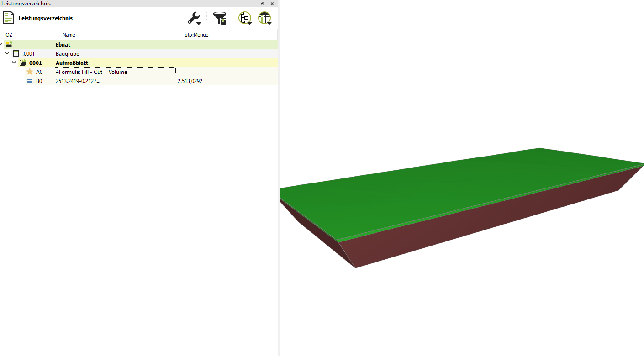Viewport: 644px width, 356px height.
Task: Select the formula text field in row A0
Action: tap(115, 72)
